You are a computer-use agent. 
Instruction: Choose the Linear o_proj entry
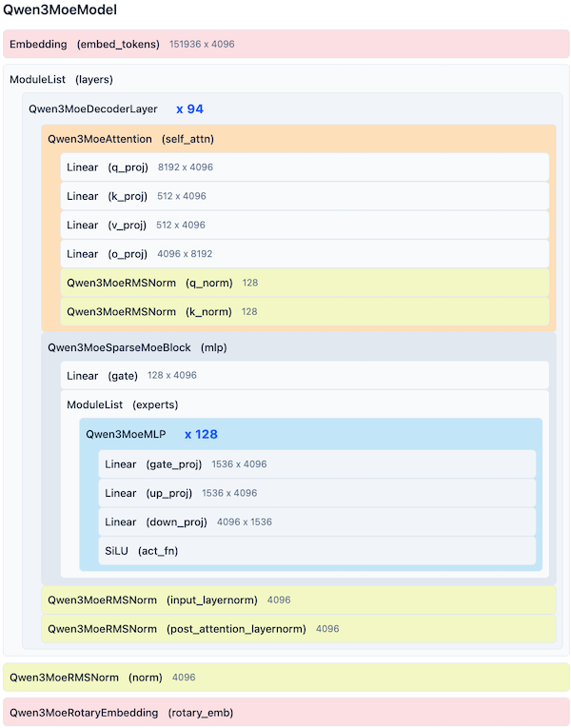click(305, 254)
